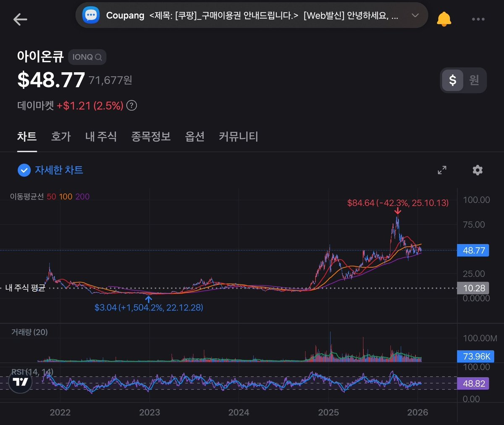The height and width of the screenshot is (425, 504).
Task: Click the current price label 48.77
Action: pyautogui.click(x=473, y=250)
